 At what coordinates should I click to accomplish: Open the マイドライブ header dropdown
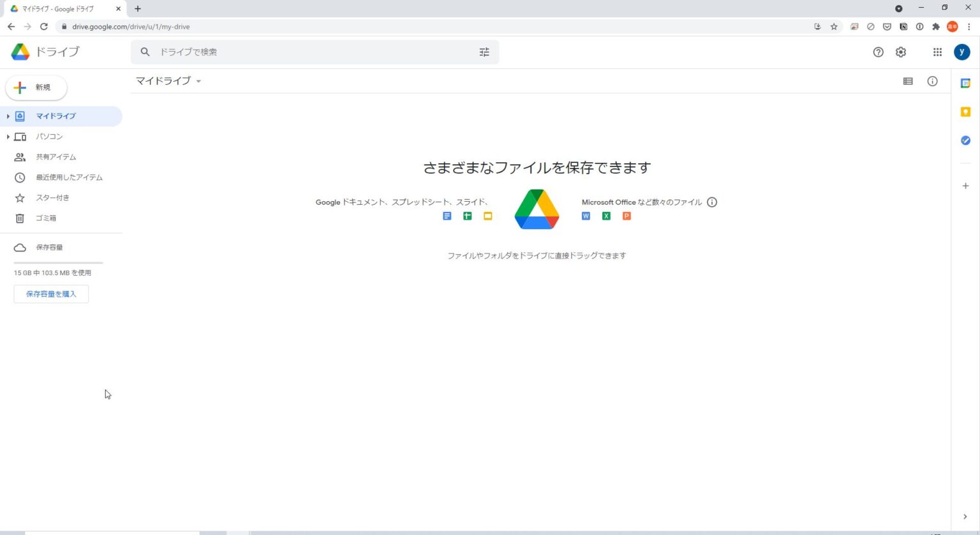198,81
